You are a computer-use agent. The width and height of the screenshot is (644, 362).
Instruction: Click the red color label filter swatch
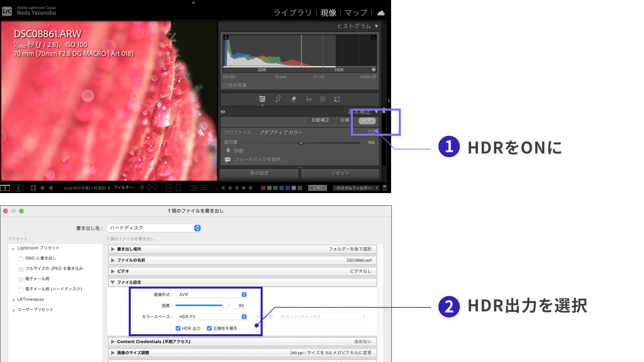(x=263, y=188)
